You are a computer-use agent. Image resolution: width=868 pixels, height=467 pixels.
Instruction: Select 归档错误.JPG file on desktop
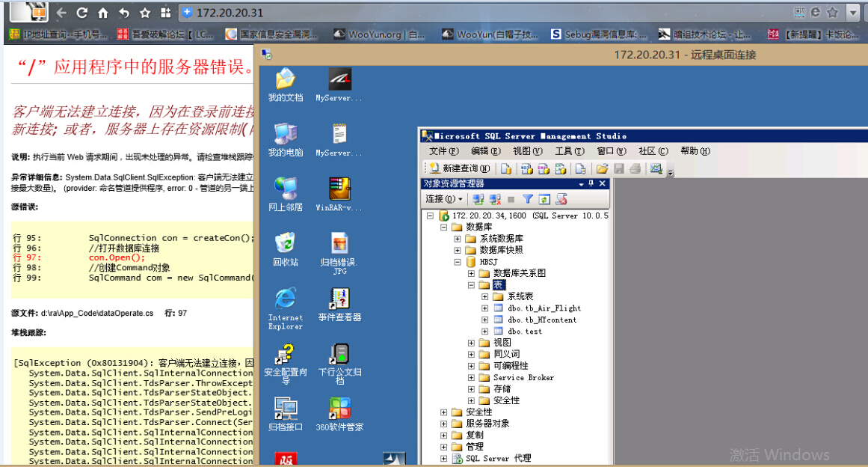coord(340,253)
